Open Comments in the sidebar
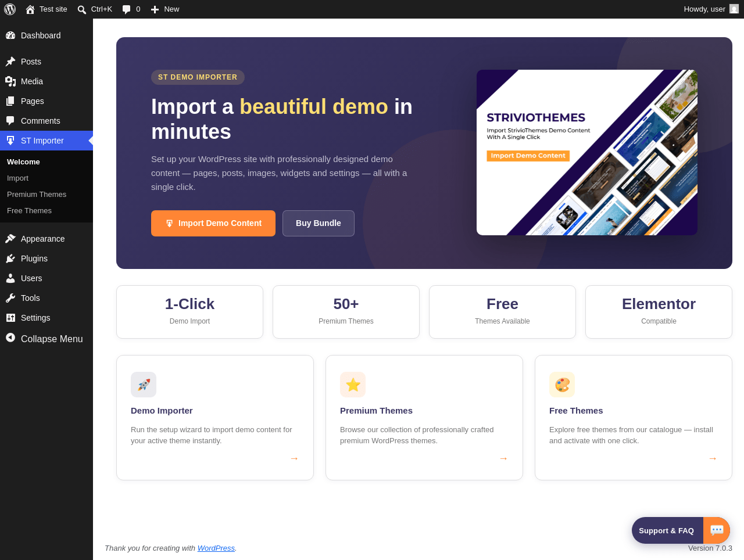This screenshot has width=744, height=560. pyautogui.click(x=46, y=121)
